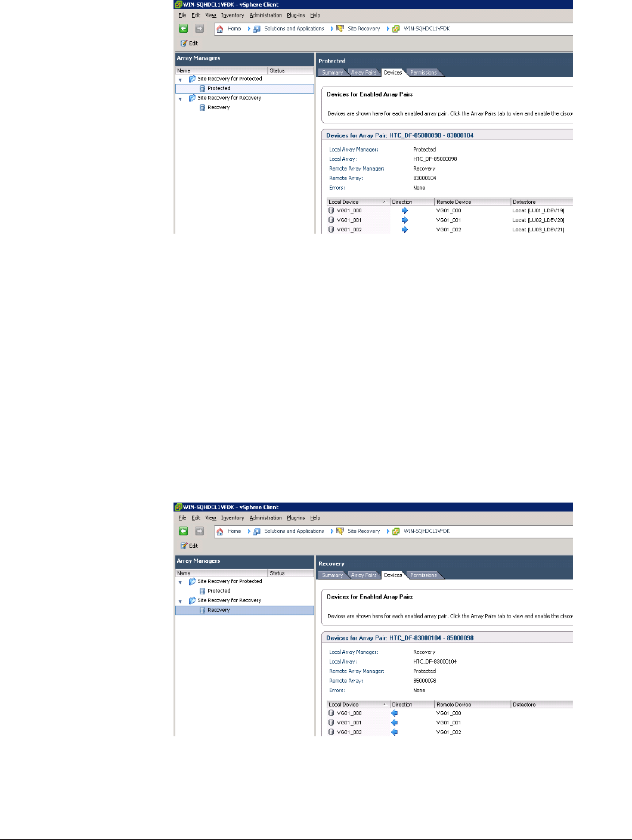Click the Solutions and Applications icon in the Protected view breadcrumb
Viewport: 632px width, 840px height.
point(257,29)
